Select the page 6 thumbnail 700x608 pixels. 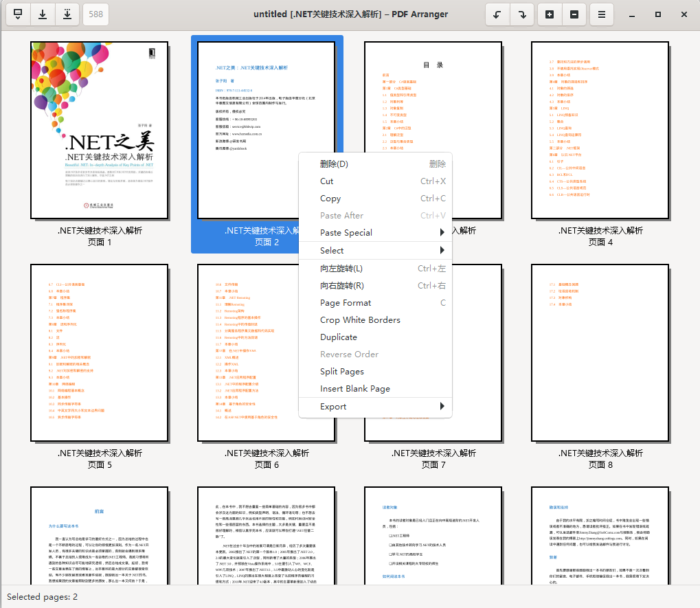248,352
